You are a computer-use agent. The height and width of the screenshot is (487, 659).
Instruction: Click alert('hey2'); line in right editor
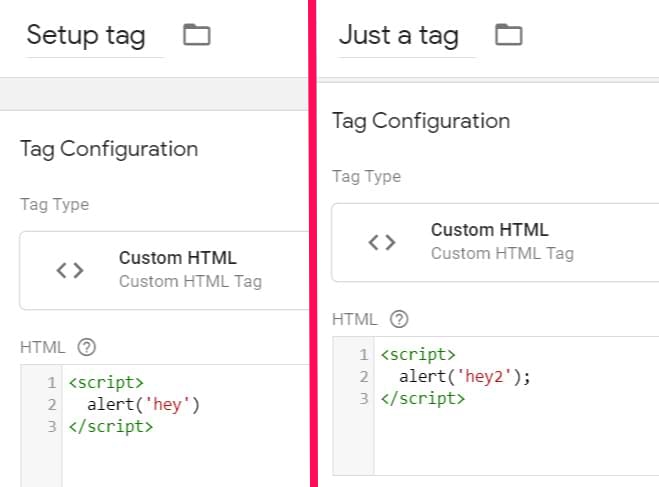coord(465,376)
